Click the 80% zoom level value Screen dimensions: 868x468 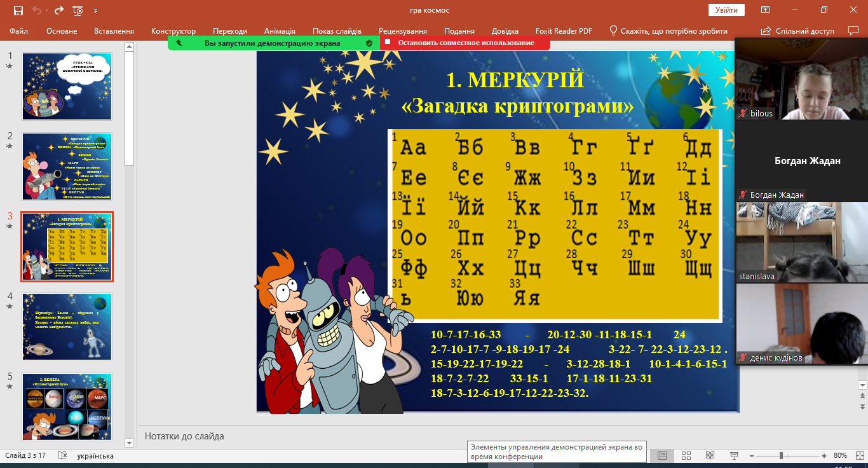840,456
